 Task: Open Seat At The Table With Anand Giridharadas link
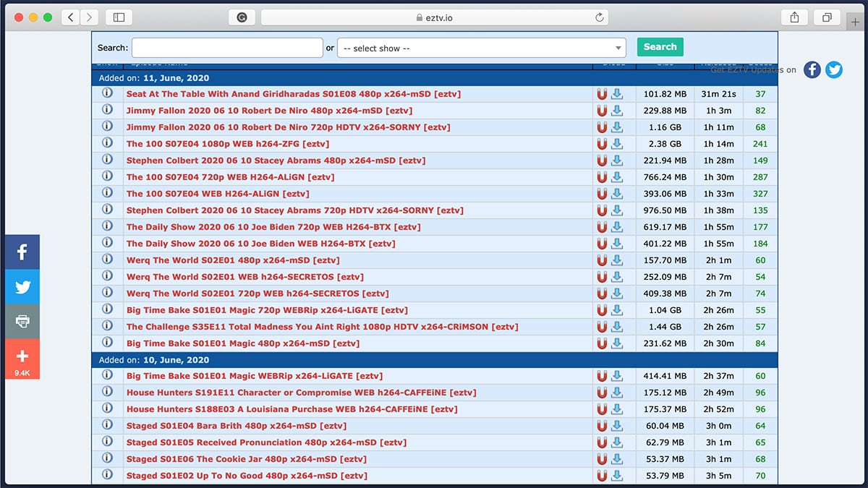tap(294, 94)
